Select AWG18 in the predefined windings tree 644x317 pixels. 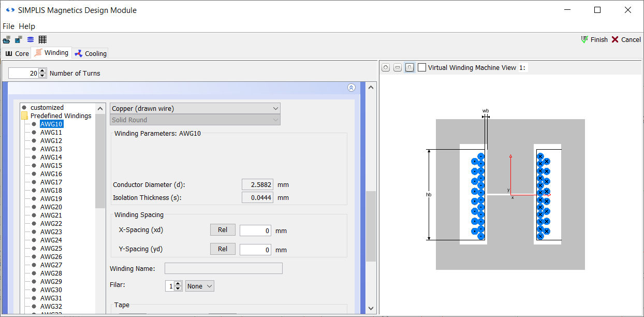[x=51, y=191]
